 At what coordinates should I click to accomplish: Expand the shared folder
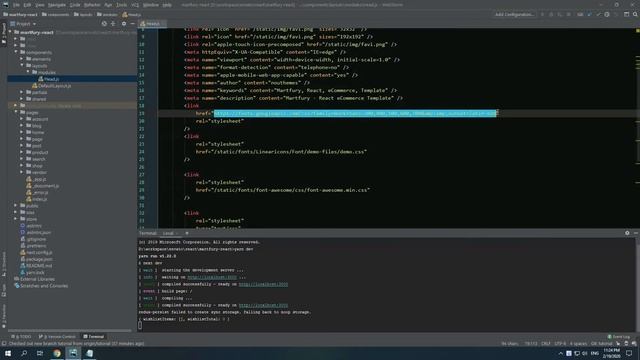22,99
